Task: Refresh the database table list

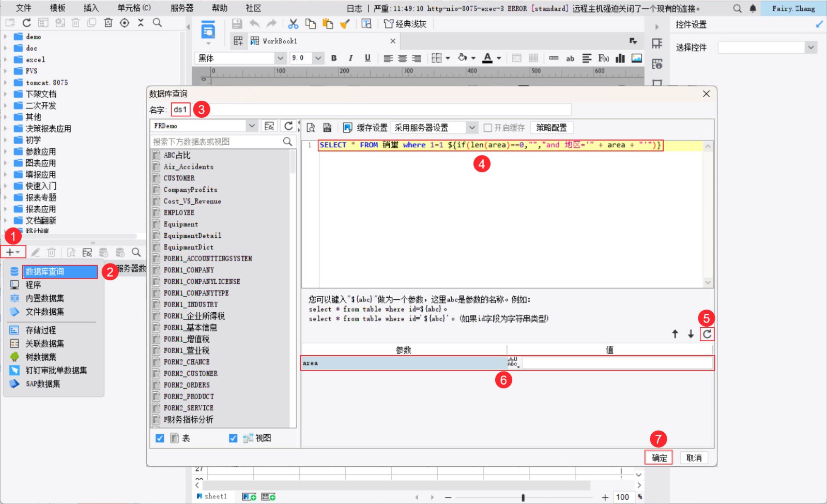Action: pyautogui.click(x=288, y=126)
